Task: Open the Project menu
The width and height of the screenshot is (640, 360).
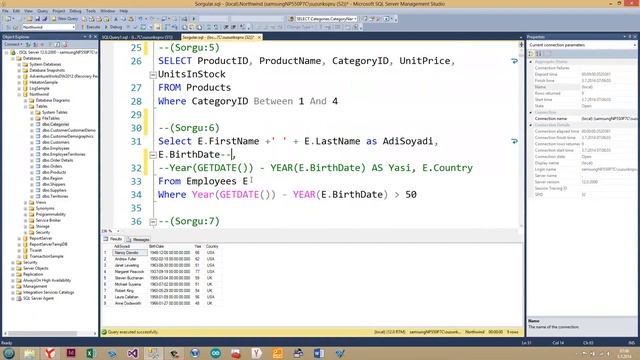Action: [59, 11]
